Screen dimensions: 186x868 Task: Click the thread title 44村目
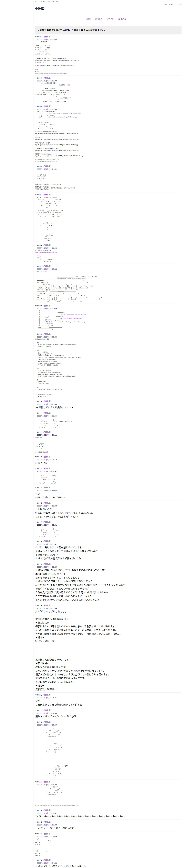pyautogui.click(x=40, y=9)
